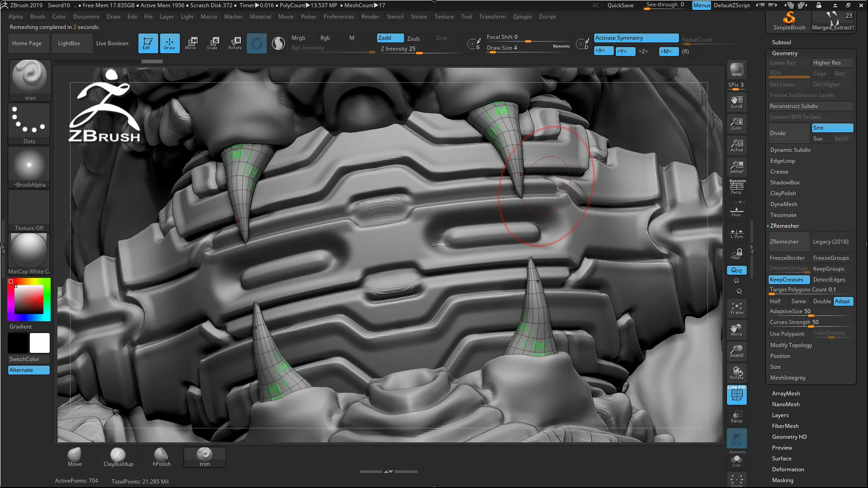Image resolution: width=868 pixels, height=488 pixels.
Task: Turn off Activate Symmetry
Action: (x=636, y=38)
